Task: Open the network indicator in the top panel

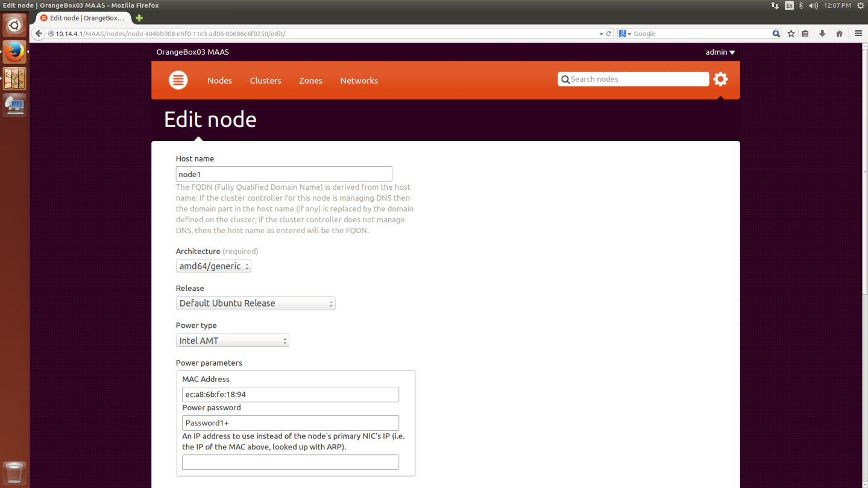Action: (775, 5)
